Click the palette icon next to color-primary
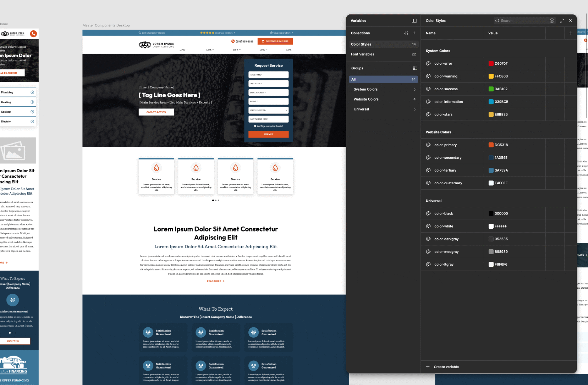The image size is (588, 385). click(428, 145)
